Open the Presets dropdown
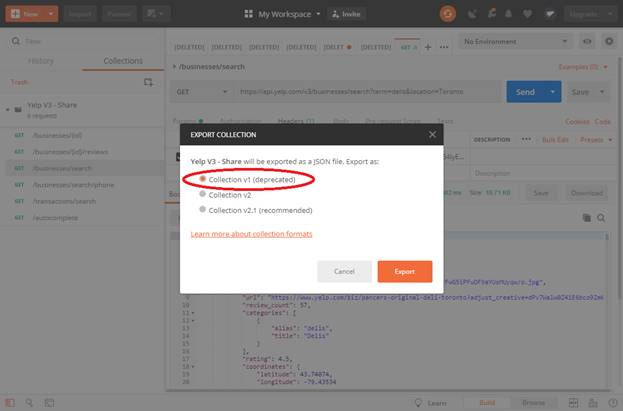Viewport: 623px width, 411px height. click(x=596, y=140)
